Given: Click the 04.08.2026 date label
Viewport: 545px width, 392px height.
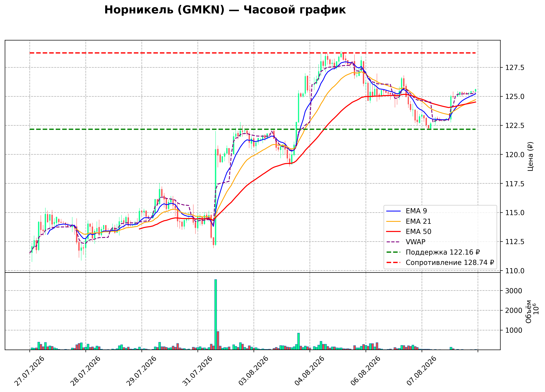Looking at the screenshot, I should tap(309, 371).
